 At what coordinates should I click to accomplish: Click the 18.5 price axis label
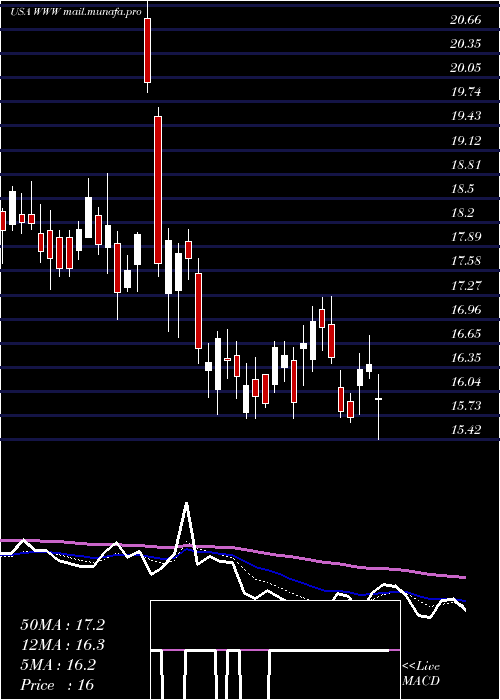462,189
